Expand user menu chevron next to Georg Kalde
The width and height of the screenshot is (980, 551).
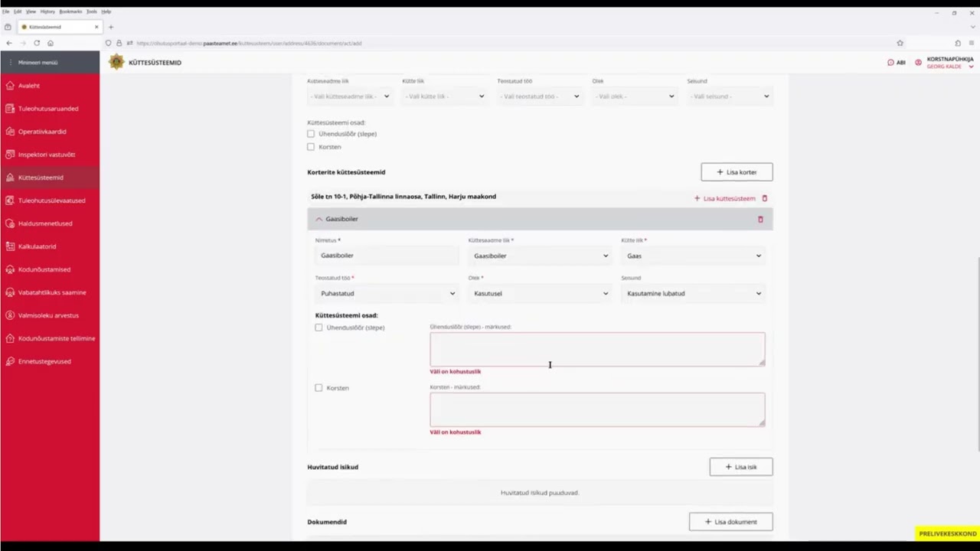pyautogui.click(x=971, y=67)
